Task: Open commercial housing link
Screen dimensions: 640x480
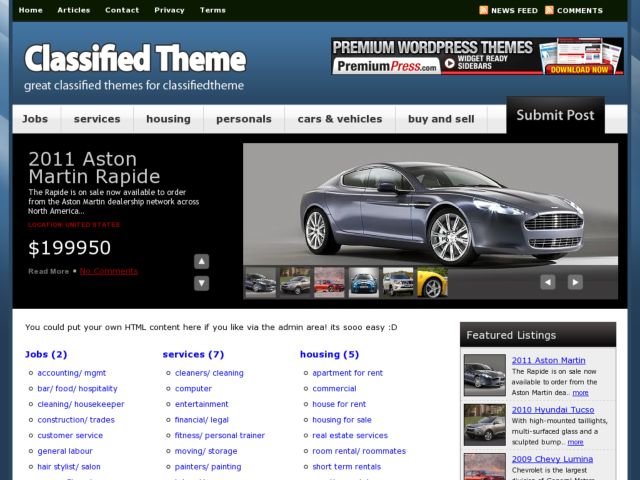Action: (334, 389)
